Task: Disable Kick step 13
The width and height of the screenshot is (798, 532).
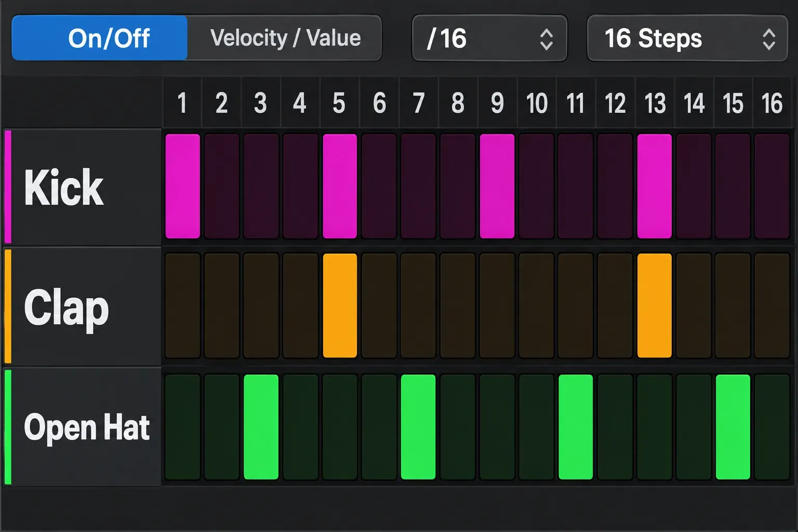Action: tap(655, 187)
